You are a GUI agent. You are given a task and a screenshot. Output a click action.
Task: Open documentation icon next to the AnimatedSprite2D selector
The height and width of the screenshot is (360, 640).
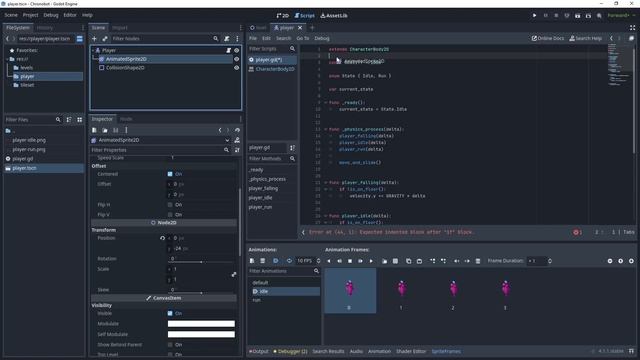237,140
